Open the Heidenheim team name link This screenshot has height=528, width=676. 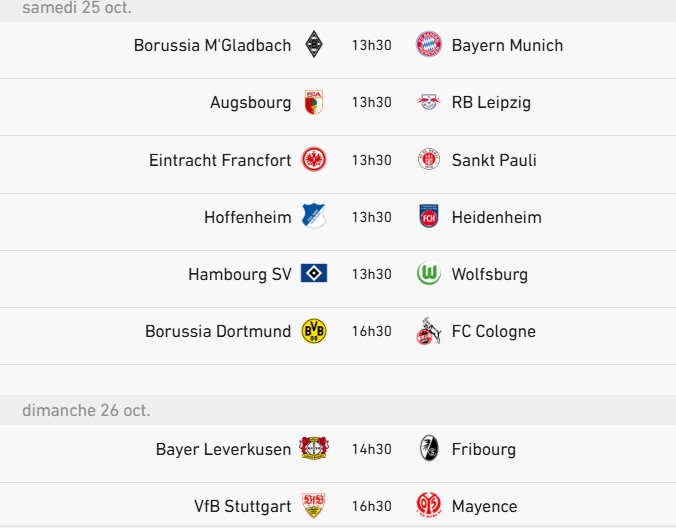coord(496,217)
